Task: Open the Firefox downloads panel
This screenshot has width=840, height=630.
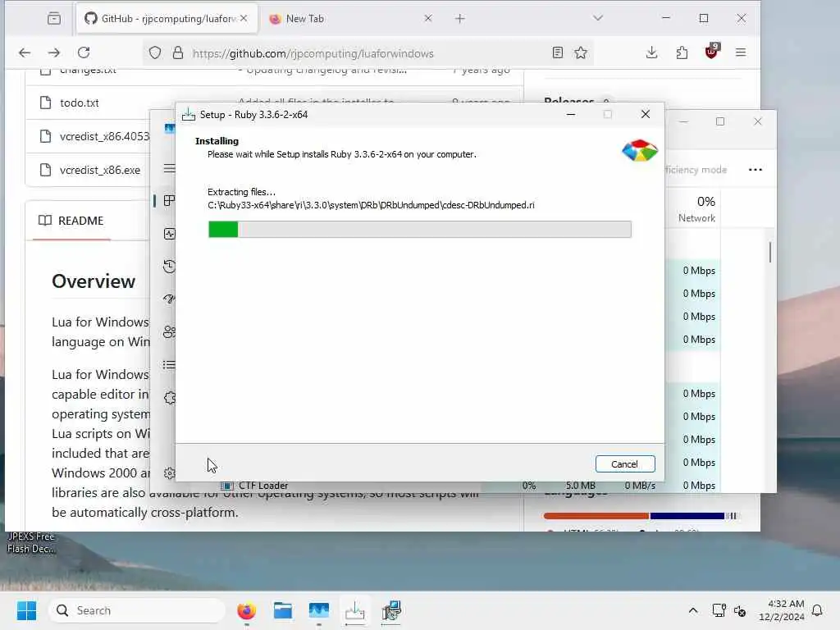Action: pyautogui.click(x=651, y=52)
